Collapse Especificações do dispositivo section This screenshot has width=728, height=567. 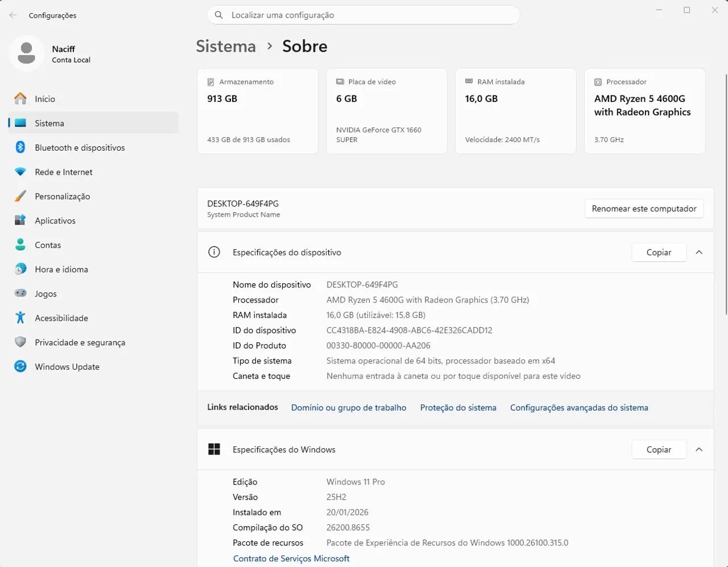[699, 252]
